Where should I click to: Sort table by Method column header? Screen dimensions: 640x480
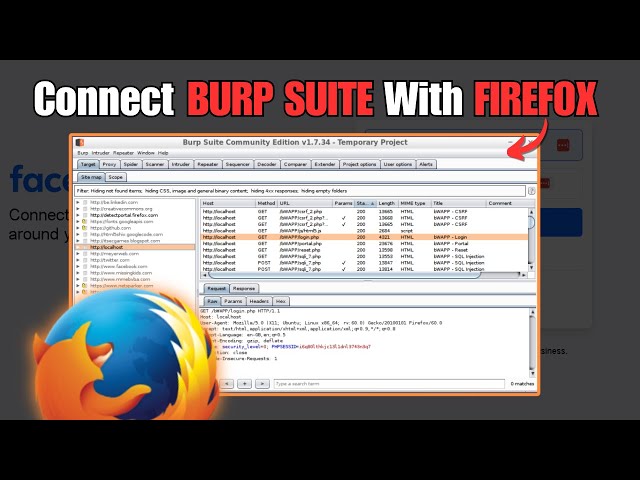click(x=267, y=203)
